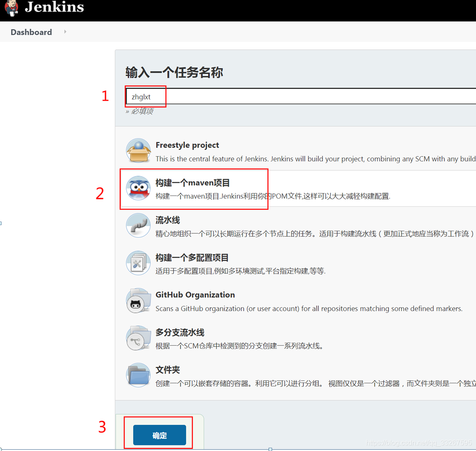The width and height of the screenshot is (476, 451).
Task: Click the Jenkins butler logo icon
Action: click(12, 7)
